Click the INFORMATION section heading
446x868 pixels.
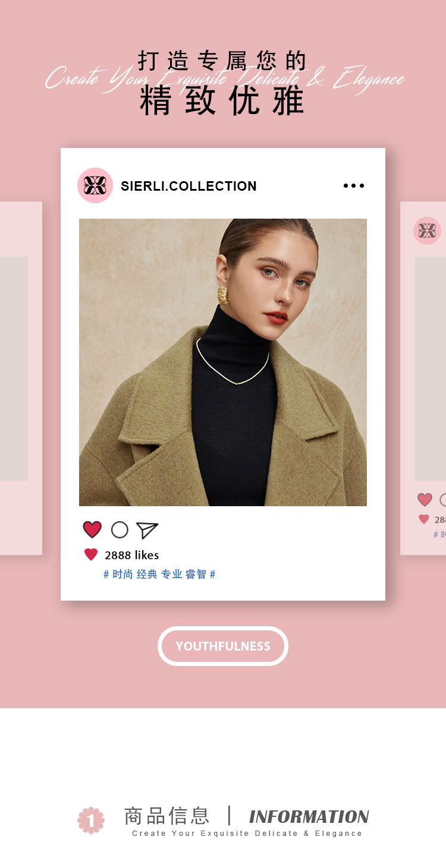click(x=309, y=816)
